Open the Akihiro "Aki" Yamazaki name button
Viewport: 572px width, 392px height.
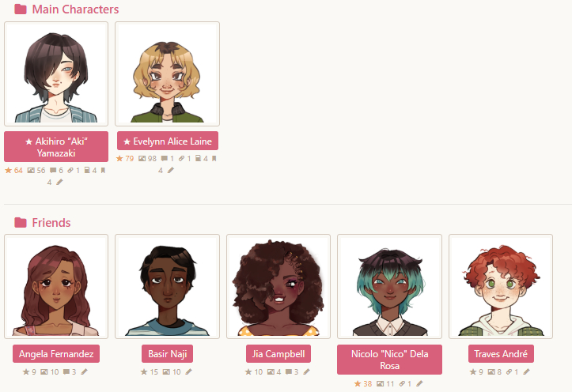56,146
